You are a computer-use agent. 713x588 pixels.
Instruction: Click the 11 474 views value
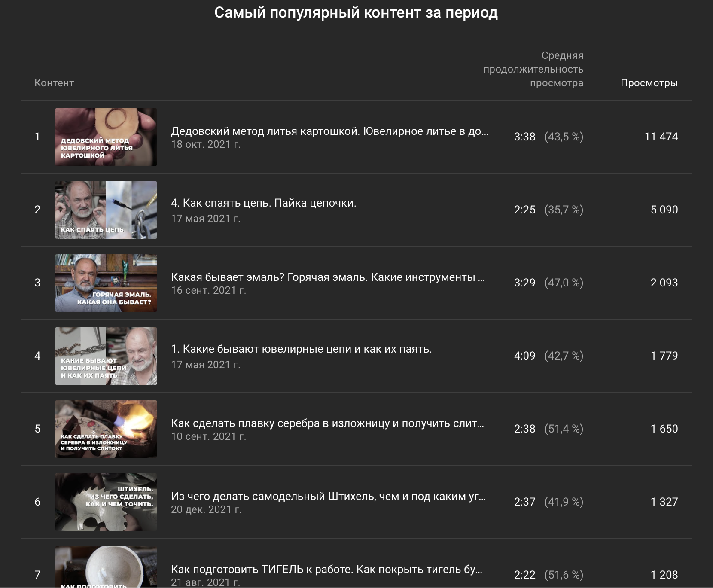pyautogui.click(x=661, y=137)
